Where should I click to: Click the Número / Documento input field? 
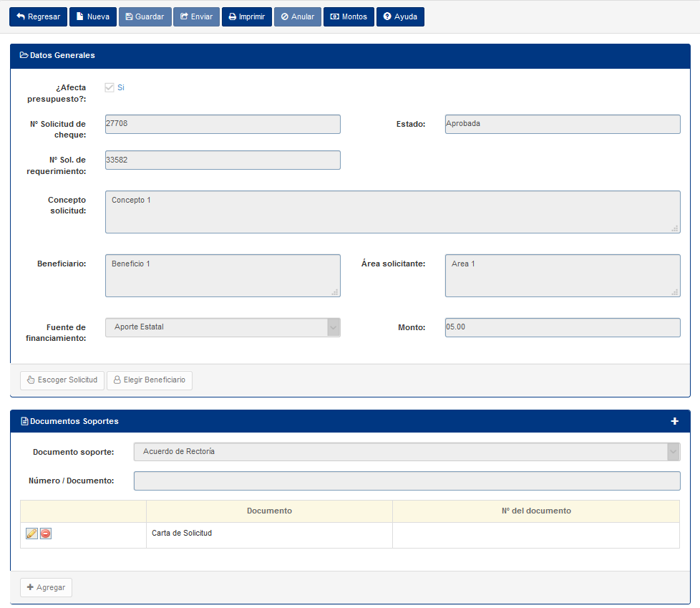tap(407, 481)
